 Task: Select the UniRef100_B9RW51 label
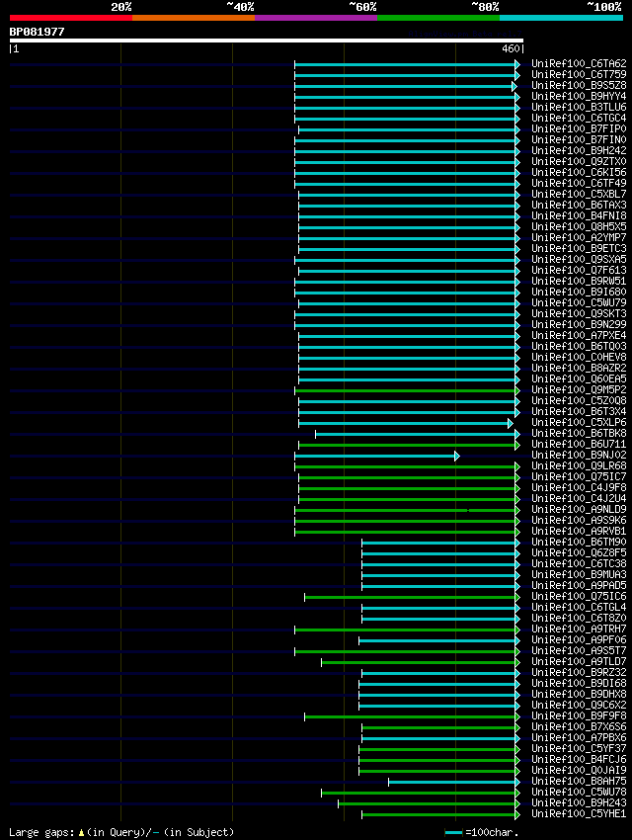(x=579, y=282)
